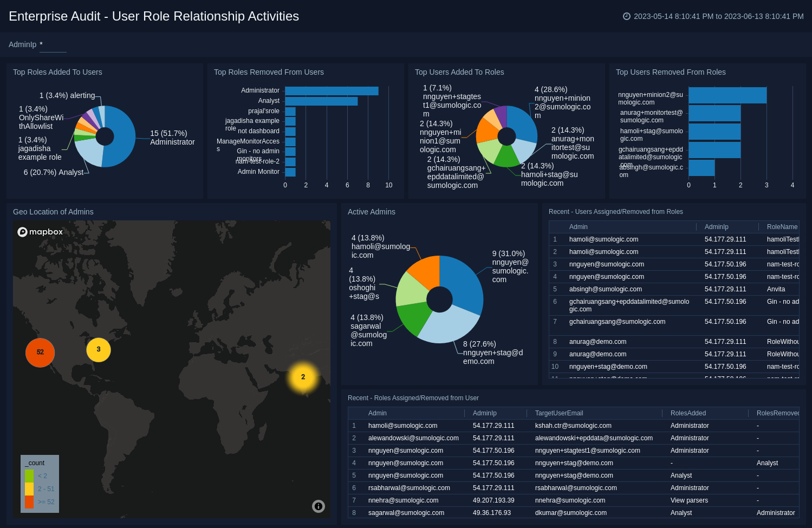Click nnguyen@sumologic.com slice in Active Admins pie

pyautogui.click(x=463, y=282)
